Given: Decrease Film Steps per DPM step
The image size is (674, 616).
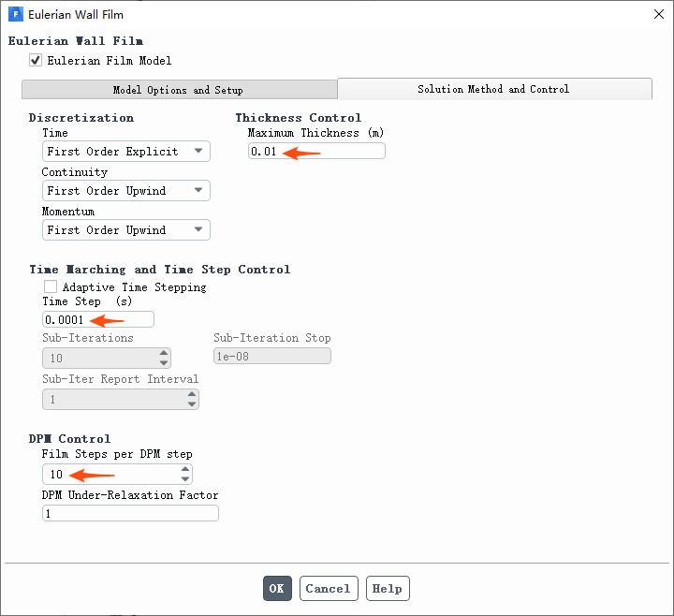Looking at the screenshot, I should pyautogui.click(x=185, y=479).
